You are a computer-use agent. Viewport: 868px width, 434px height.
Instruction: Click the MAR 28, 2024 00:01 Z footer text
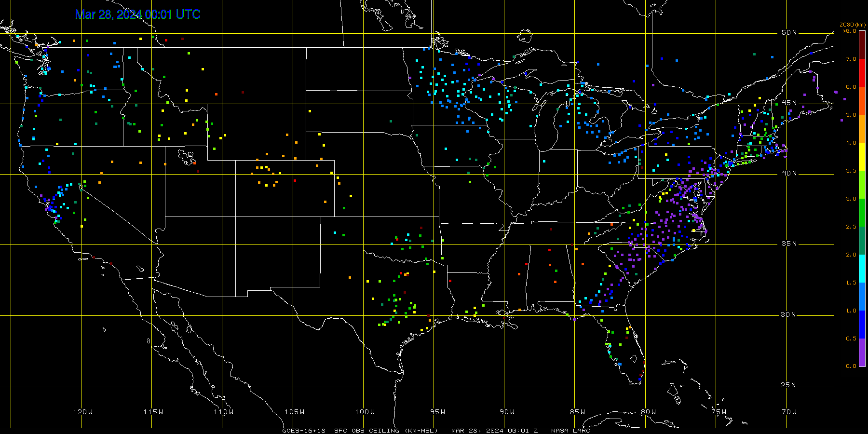495,431
